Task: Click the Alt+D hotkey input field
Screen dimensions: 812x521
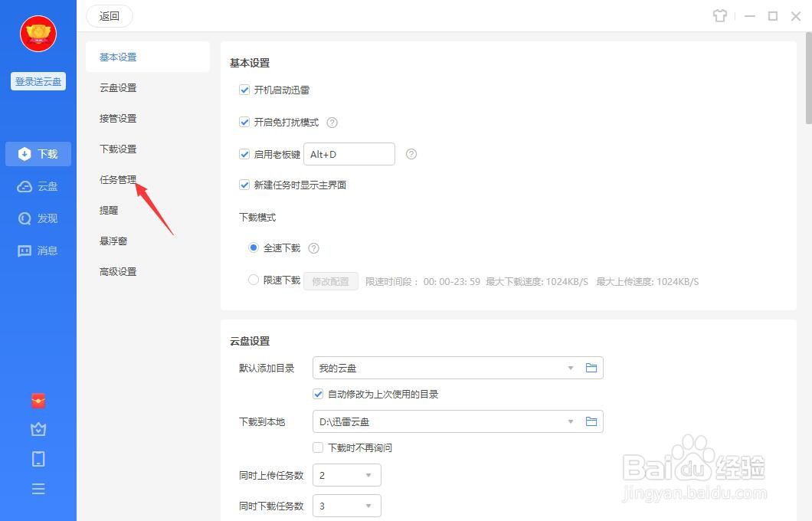Action: pyautogui.click(x=349, y=154)
